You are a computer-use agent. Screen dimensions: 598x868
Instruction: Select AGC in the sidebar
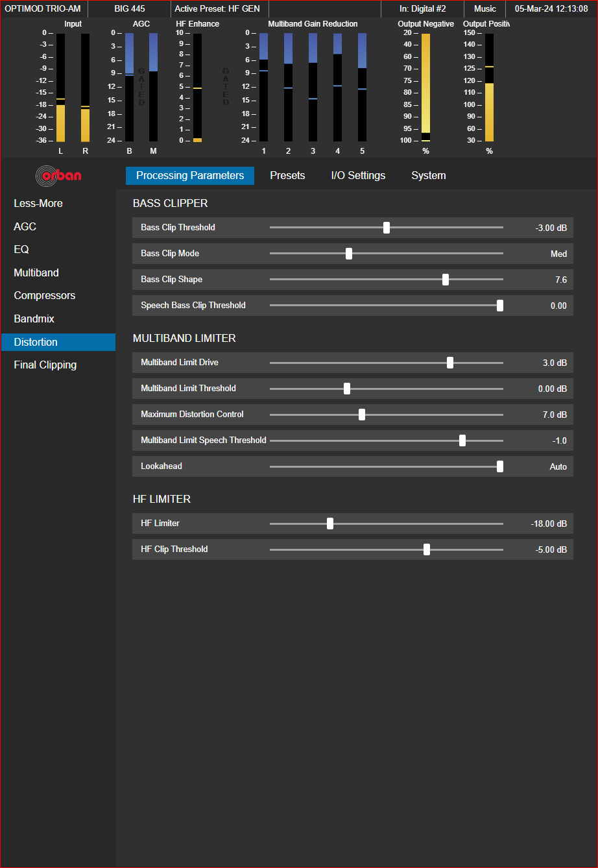(26, 226)
